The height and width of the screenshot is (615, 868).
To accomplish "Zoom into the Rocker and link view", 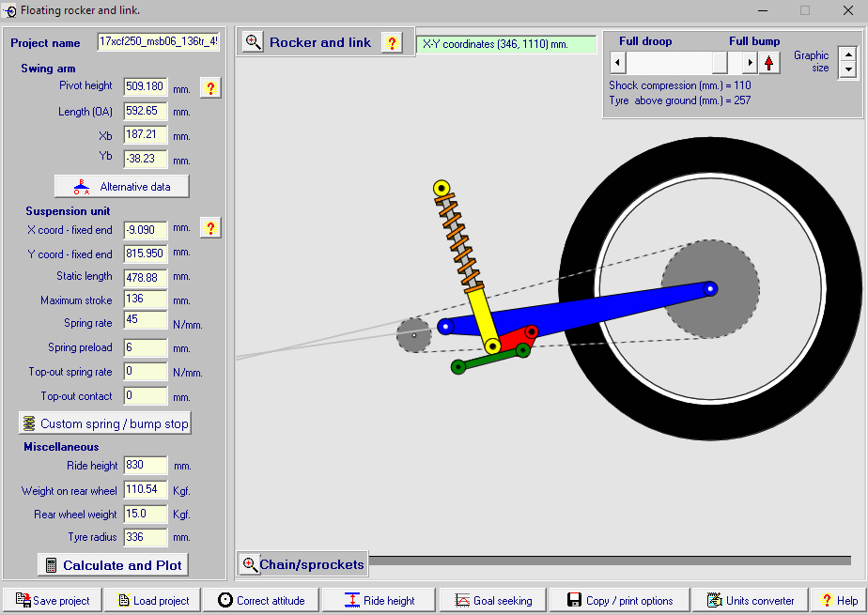I will 254,42.
